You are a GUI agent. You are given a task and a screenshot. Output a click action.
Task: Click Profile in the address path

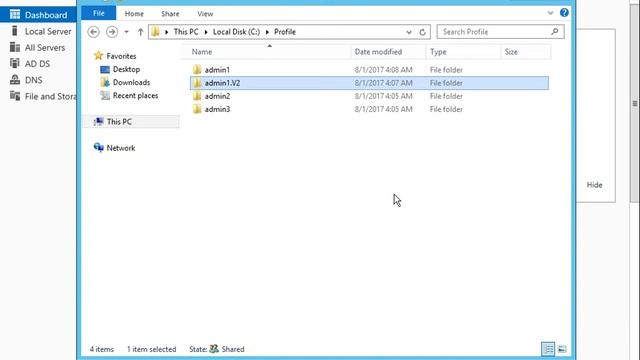[x=285, y=32]
